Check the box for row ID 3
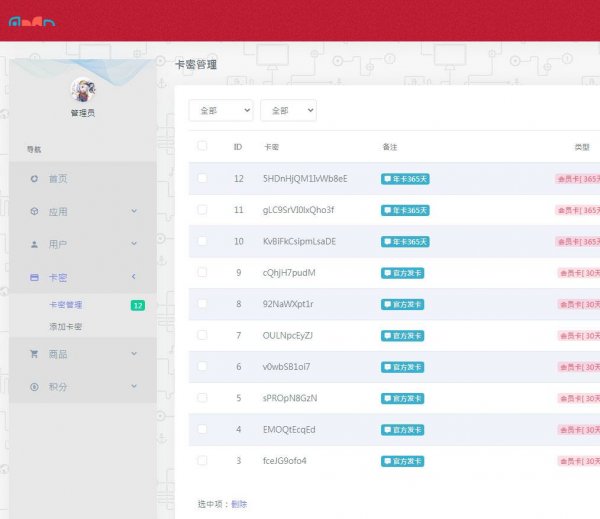 click(x=202, y=460)
